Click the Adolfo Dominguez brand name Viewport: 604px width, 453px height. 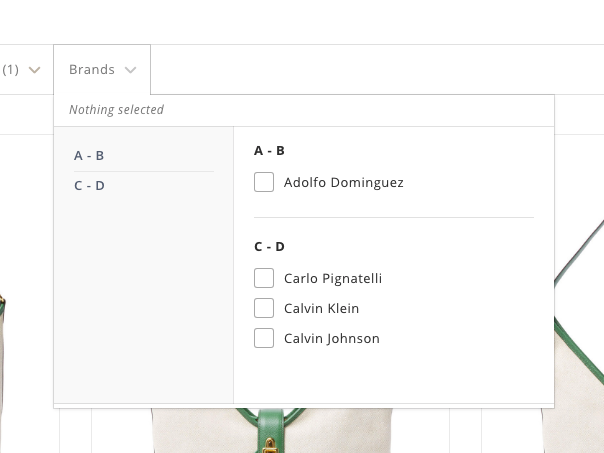click(343, 183)
